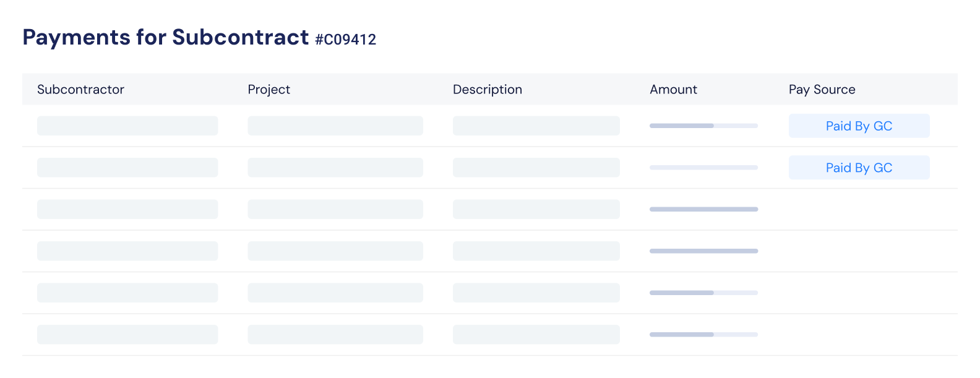Image resolution: width=980 pixels, height=378 pixels.
Task: Click the Subcontractor column header
Action: tap(80, 89)
